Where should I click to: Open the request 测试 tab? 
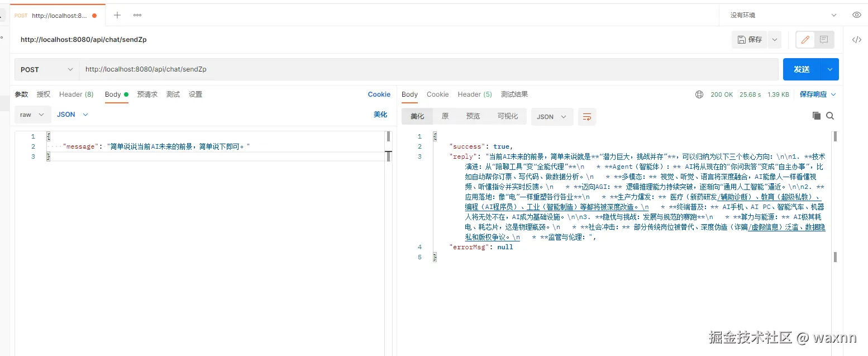173,94
